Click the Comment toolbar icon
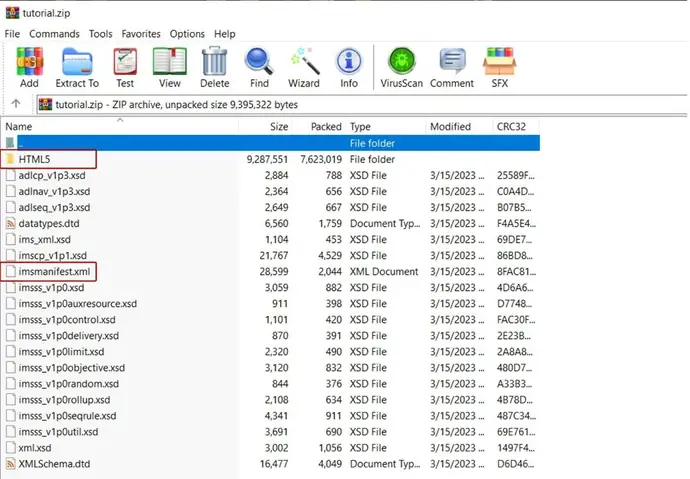 point(452,61)
